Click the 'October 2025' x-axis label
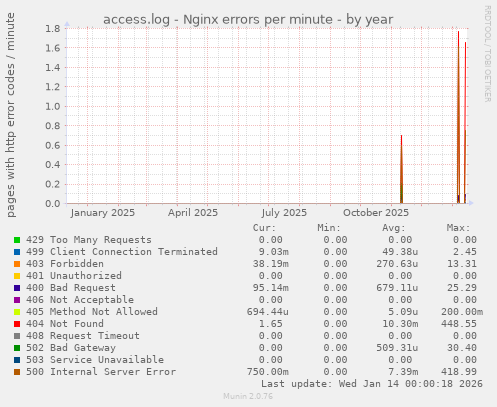This screenshot has height=407, width=497. pyautogui.click(x=376, y=213)
